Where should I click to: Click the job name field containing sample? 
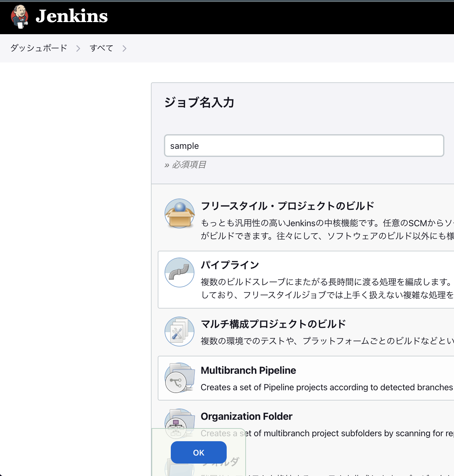coord(304,145)
